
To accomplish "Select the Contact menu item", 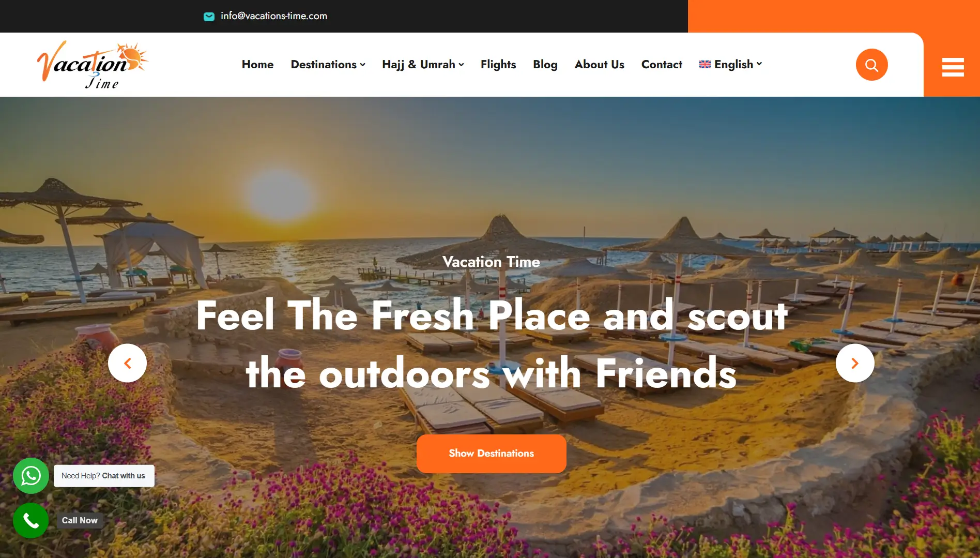I will coord(662,65).
